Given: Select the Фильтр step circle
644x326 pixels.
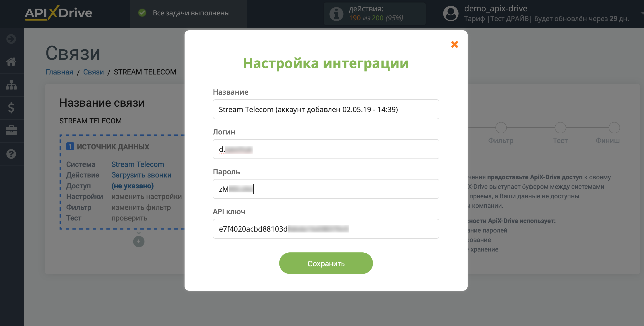Looking at the screenshot, I should pos(501,128).
